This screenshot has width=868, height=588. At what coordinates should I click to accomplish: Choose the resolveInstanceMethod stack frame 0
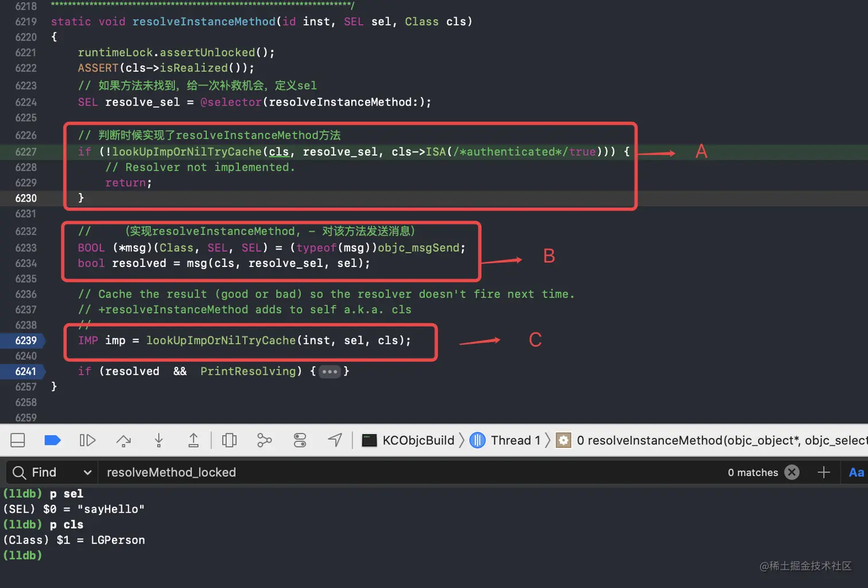(712, 440)
